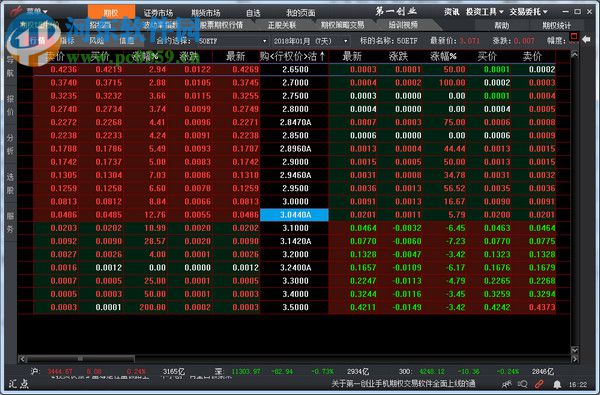Open the 选股 sidebar section

(x=10, y=183)
